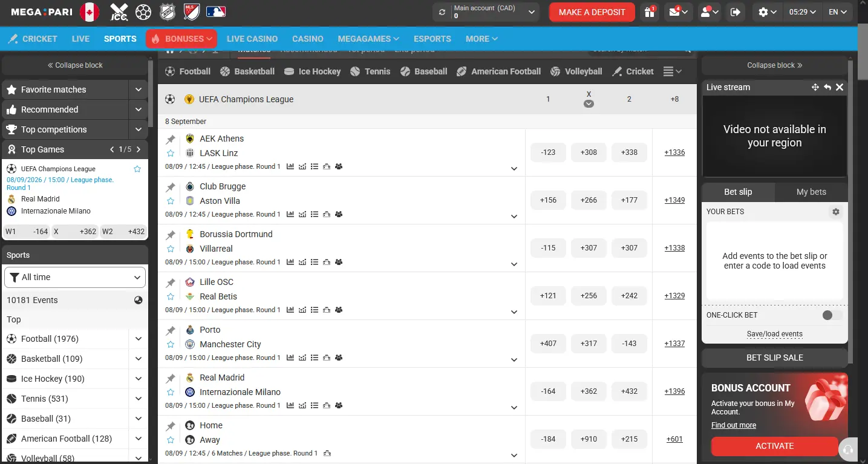Open the NHL league shortcut icon

(168, 12)
